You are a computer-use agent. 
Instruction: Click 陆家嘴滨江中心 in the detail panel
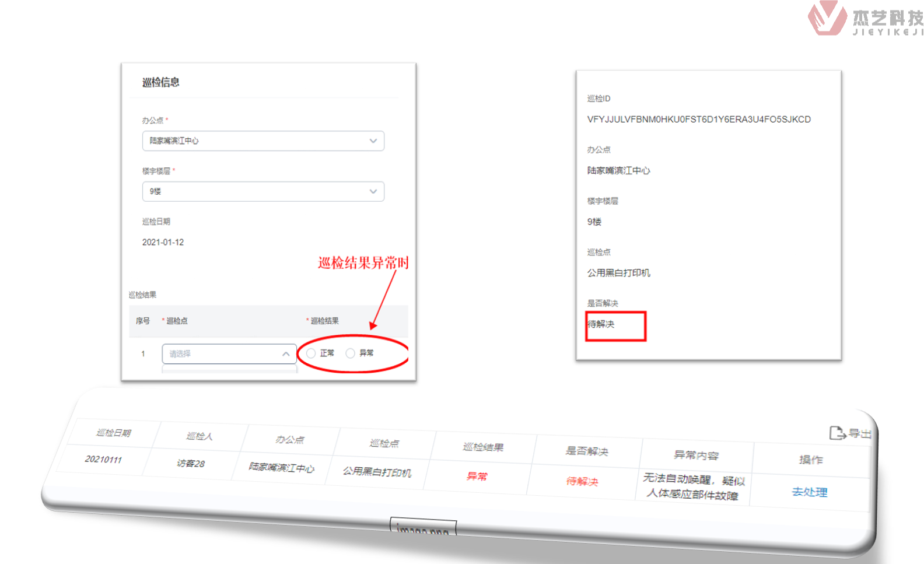(618, 170)
